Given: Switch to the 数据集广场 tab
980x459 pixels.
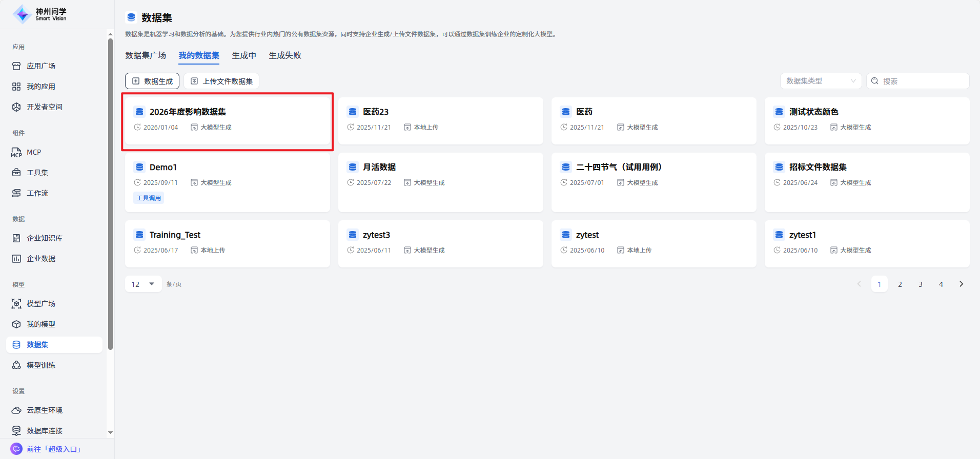Looking at the screenshot, I should coord(146,55).
